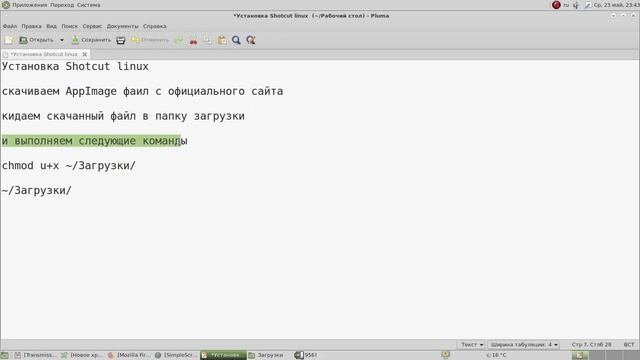Click the green workspace switcher cell
640x360 pixels.
[580, 356]
